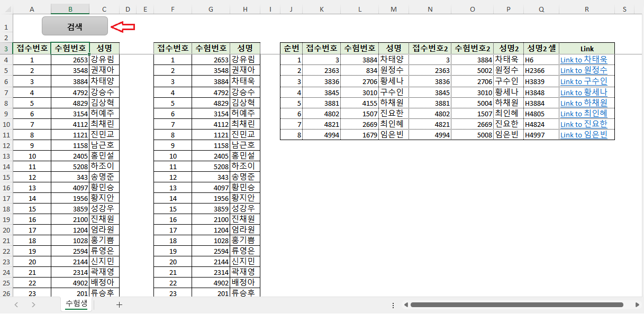The image size is (644, 314).
Task: Select the red arrow shape
Action: pyautogui.click(x=125, y=26)
